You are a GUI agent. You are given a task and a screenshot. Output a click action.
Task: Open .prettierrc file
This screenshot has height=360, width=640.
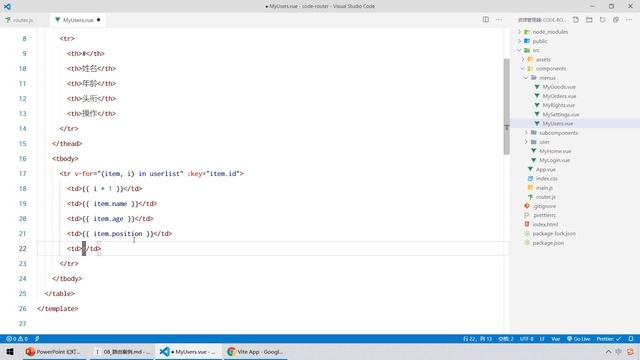(544, 215)
